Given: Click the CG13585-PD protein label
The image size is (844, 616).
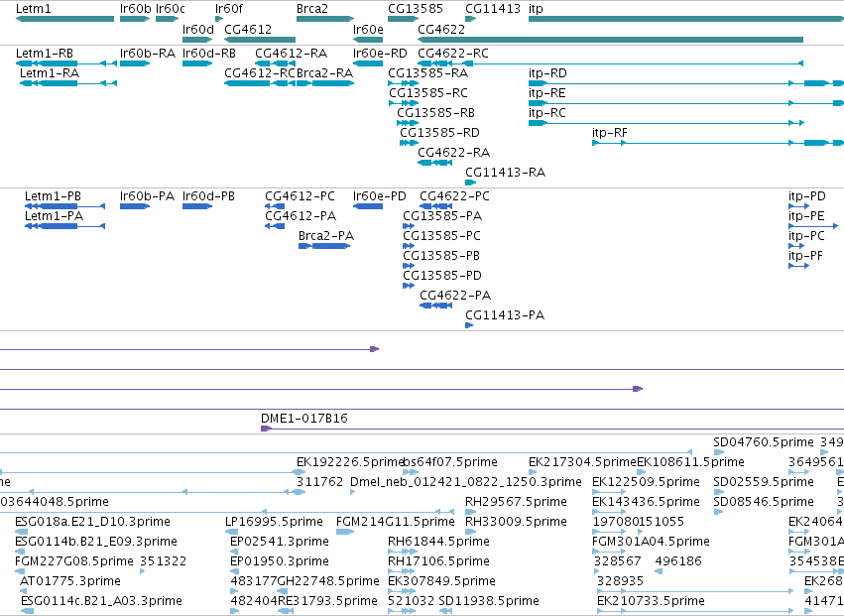Looking at the screenshot, I should pos(442,275).
